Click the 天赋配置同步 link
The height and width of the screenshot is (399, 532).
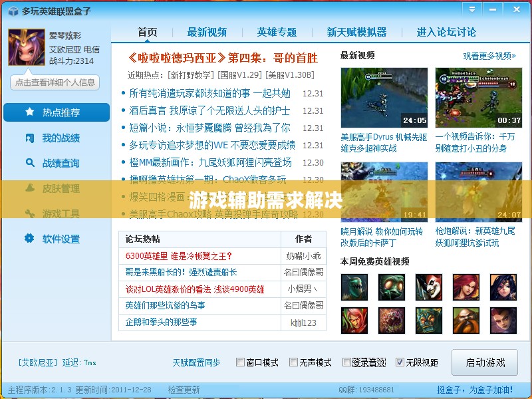click(196, 362)
